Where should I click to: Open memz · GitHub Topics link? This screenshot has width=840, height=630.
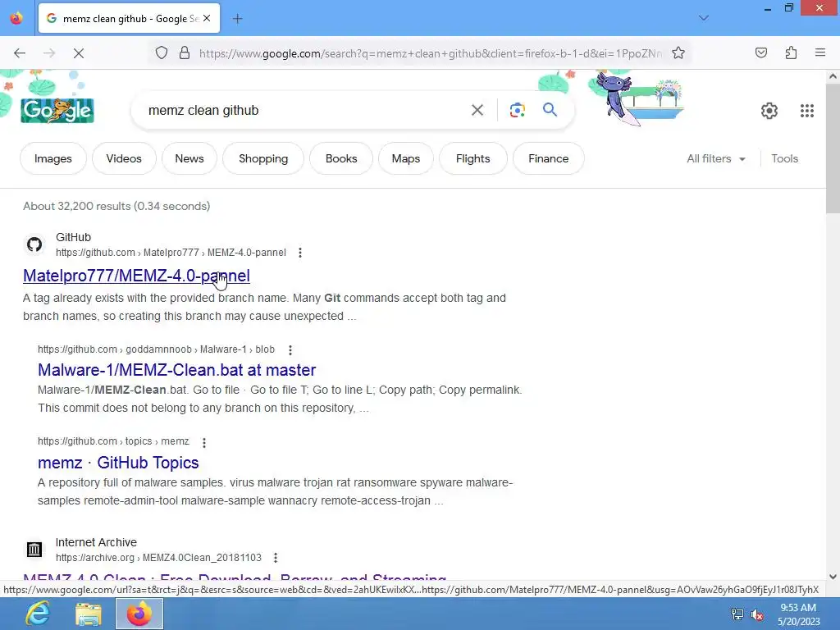point(118,463)
